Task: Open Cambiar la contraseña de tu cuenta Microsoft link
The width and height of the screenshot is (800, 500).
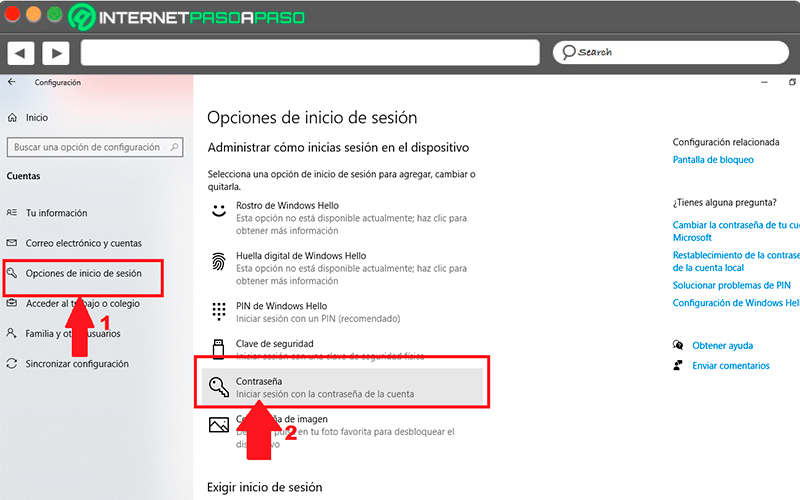Action: (736, 231)
